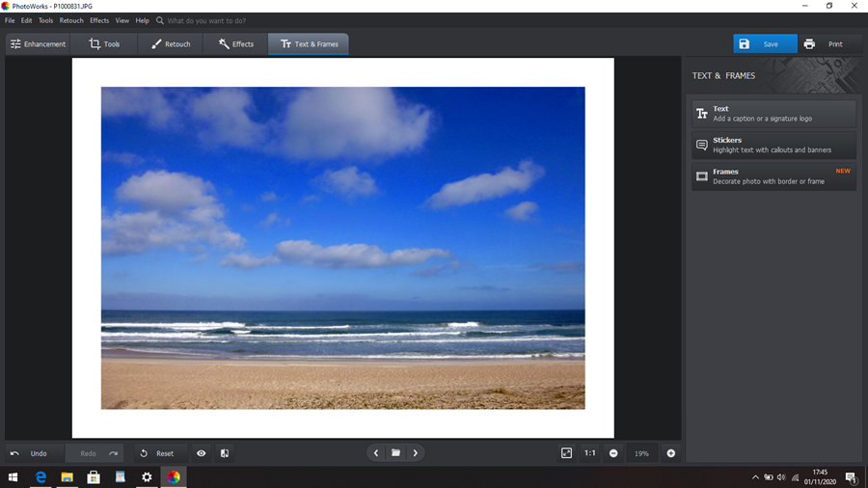Click the fit to screen icon

567,453
